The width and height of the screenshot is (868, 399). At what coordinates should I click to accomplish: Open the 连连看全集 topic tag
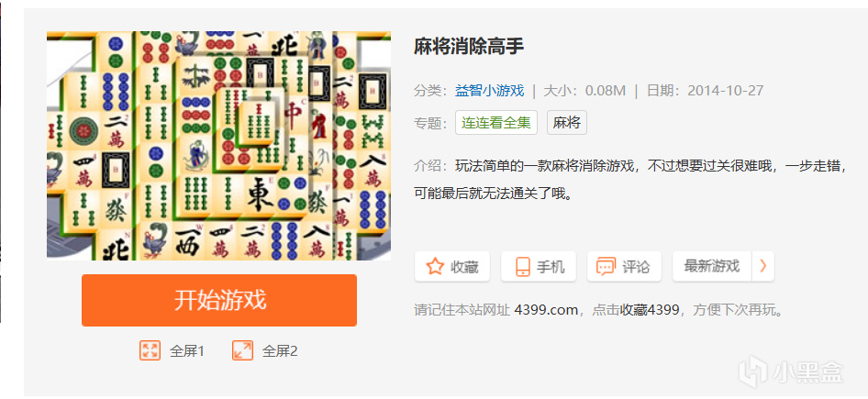pyautogui.click(x=496, y=123)
